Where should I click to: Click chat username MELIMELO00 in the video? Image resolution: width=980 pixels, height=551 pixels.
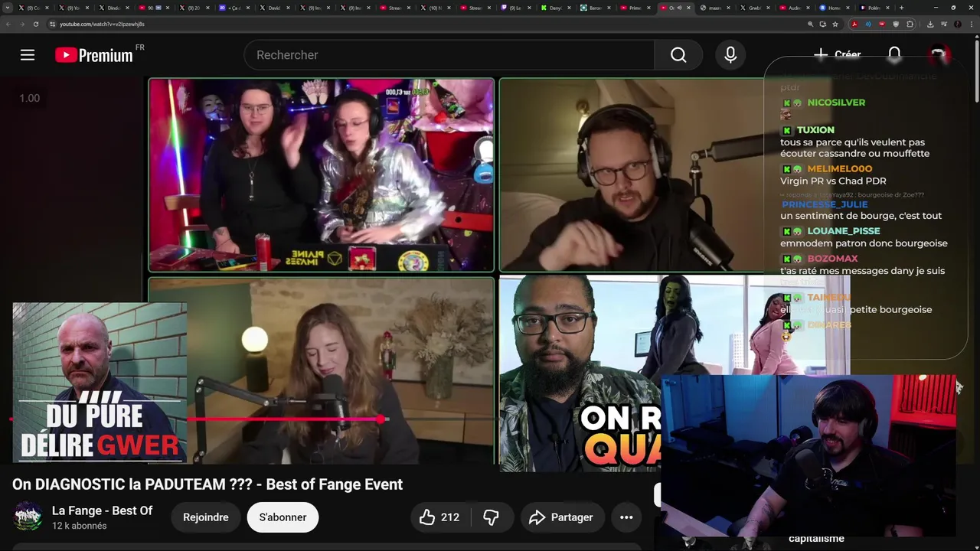840,168
